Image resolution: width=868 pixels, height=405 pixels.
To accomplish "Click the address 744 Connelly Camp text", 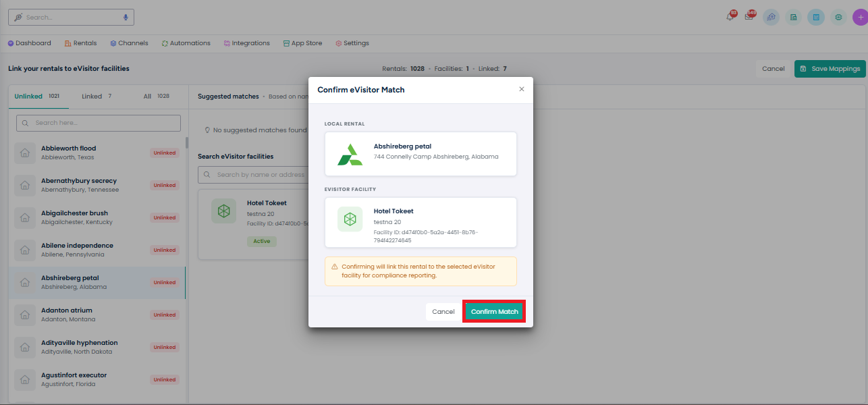I will point(436,157).
